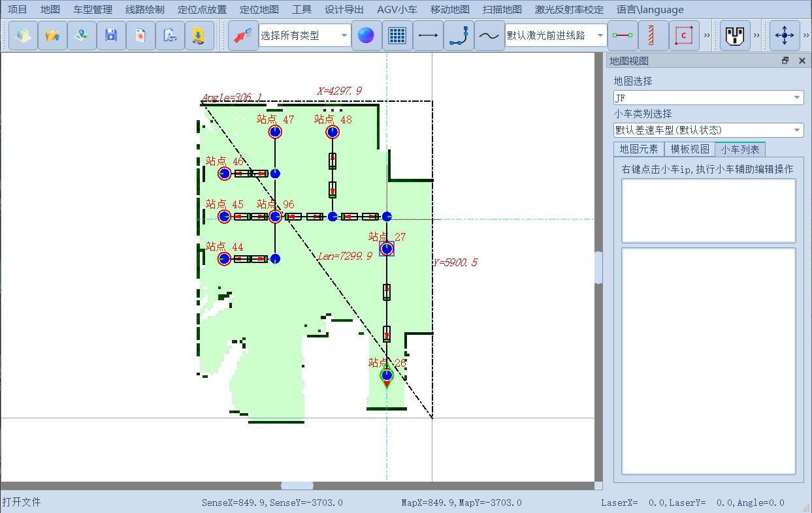Viewport: 812px width, 513px height.
Task: Click the SenseX=849.9 status text
Action: coord(272,503)
